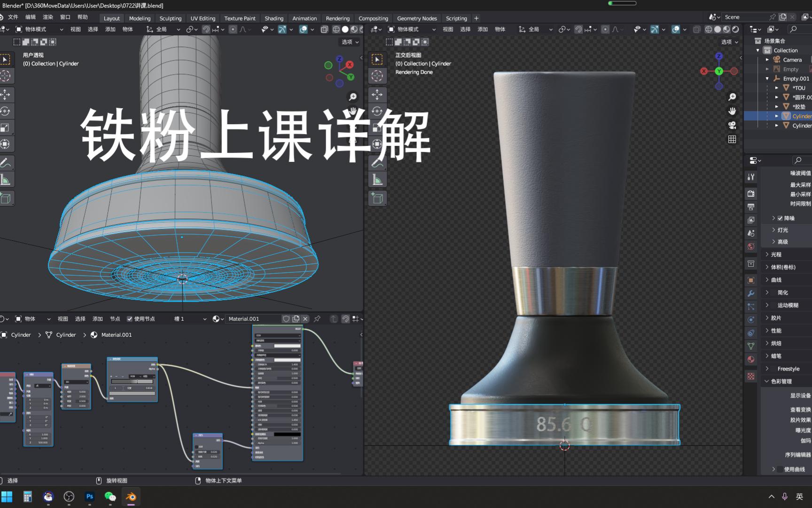The image size is (812, 508).
Task: Expand the 胶片 panel
Action: point(776,318)
